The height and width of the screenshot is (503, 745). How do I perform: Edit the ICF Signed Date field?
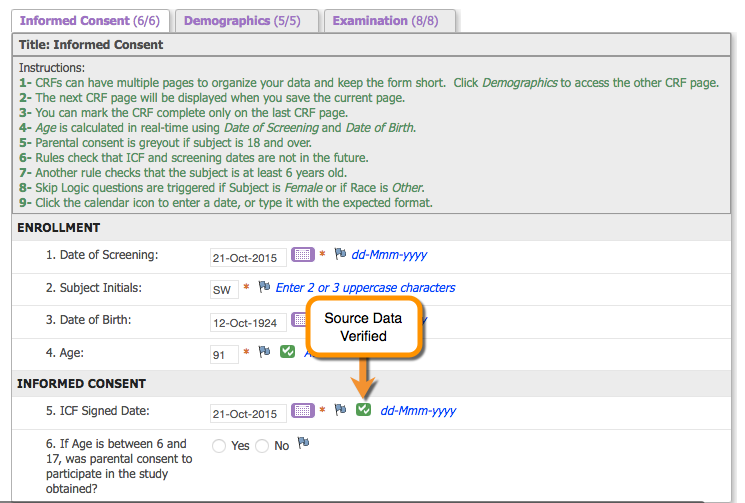pos(247,413)
